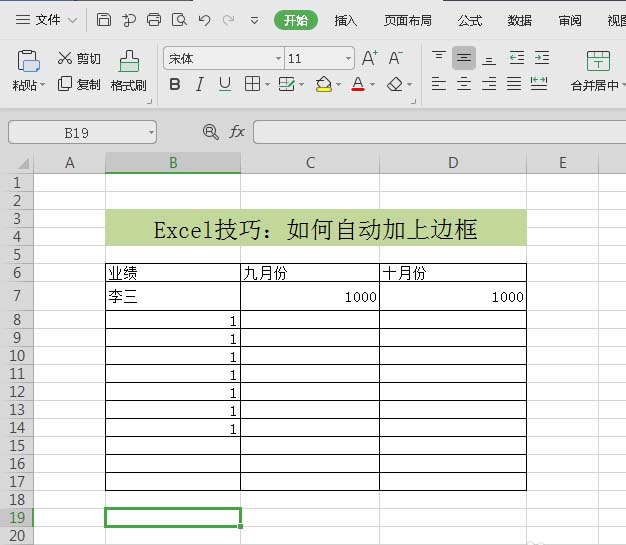
Task: Click the select-all corner triangle
Action: point(22,163)
